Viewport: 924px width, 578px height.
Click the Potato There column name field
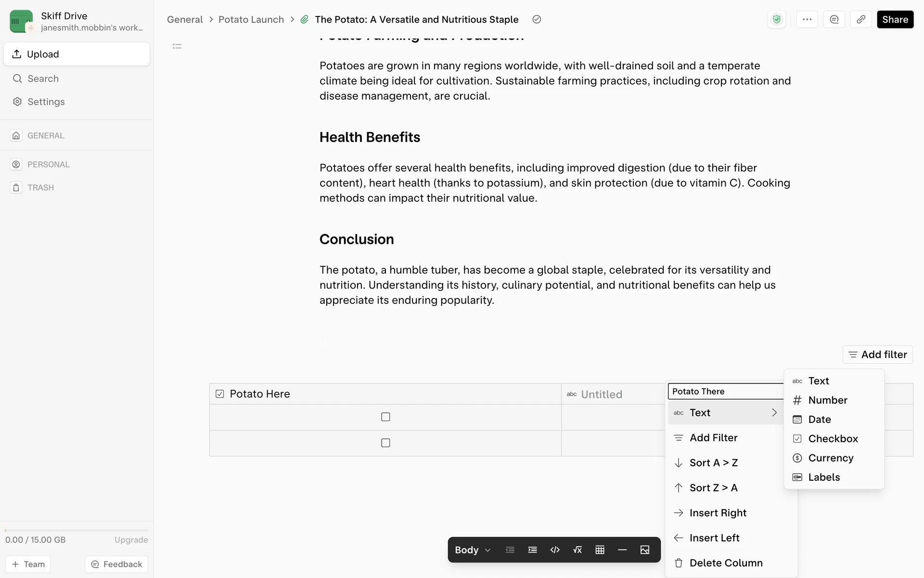(725, 392)
